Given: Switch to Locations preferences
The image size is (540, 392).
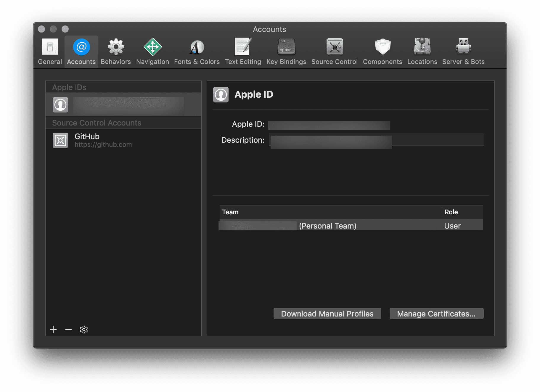Looking at the screenshot, I should (x=422, y=52).
